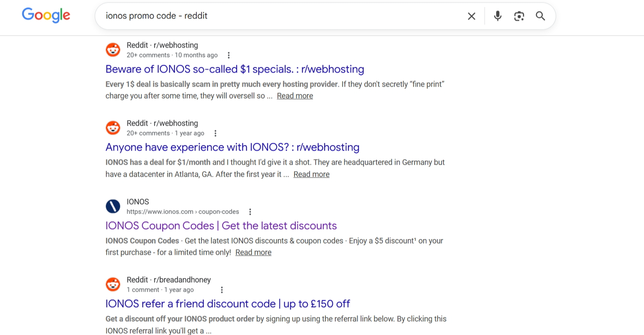Open Google Lens image search icon

pos(519,16)
